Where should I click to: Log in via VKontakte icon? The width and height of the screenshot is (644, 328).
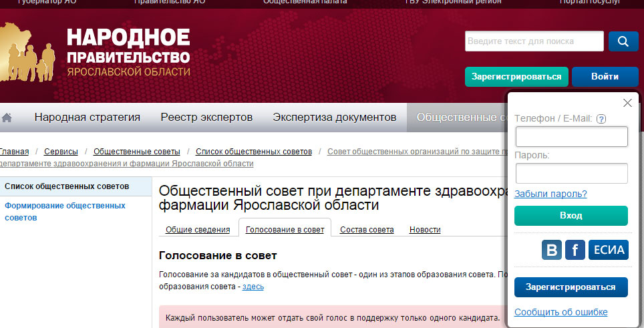[x=552, y=251]
